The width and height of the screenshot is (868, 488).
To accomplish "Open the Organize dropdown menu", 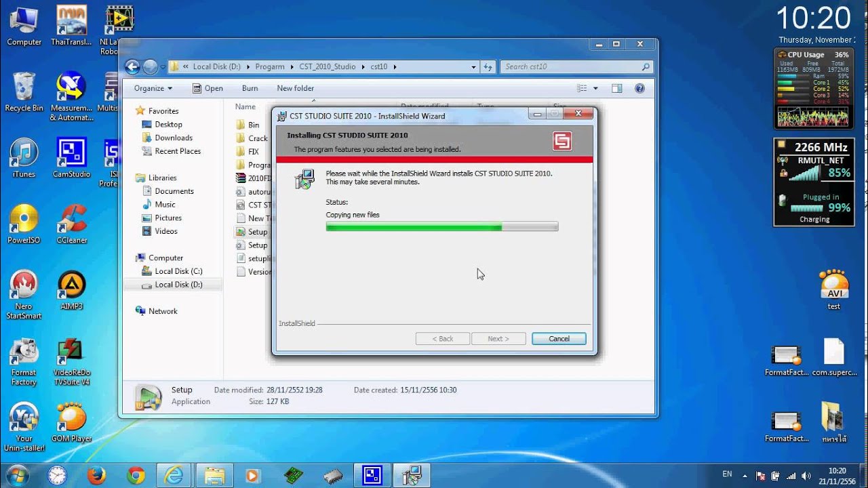I will coord(153,88).
